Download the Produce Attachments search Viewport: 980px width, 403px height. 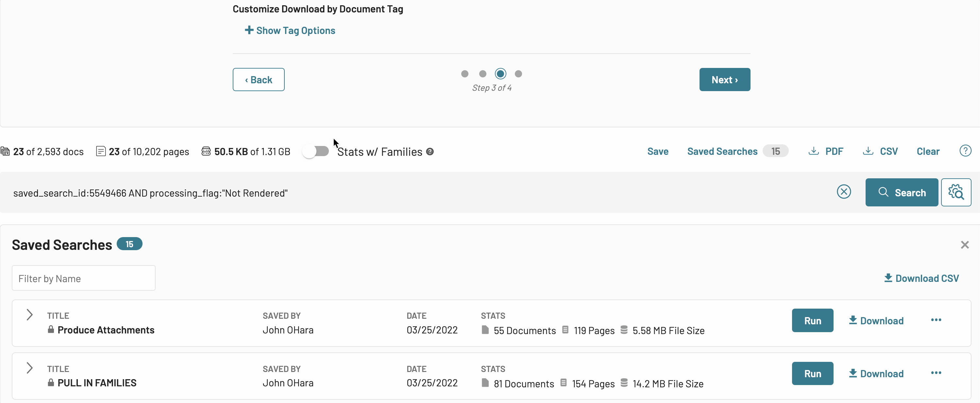tap(876, 320)
